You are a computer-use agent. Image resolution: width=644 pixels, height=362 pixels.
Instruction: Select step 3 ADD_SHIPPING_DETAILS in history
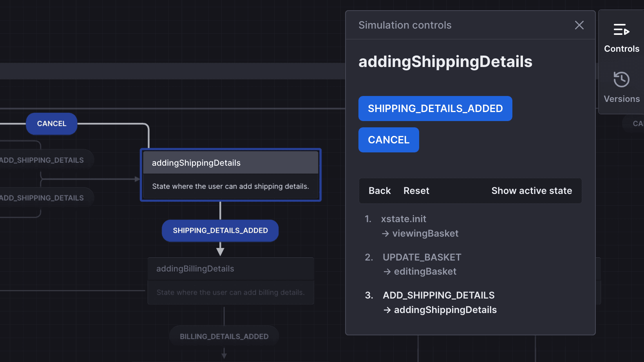click(438, 295)
